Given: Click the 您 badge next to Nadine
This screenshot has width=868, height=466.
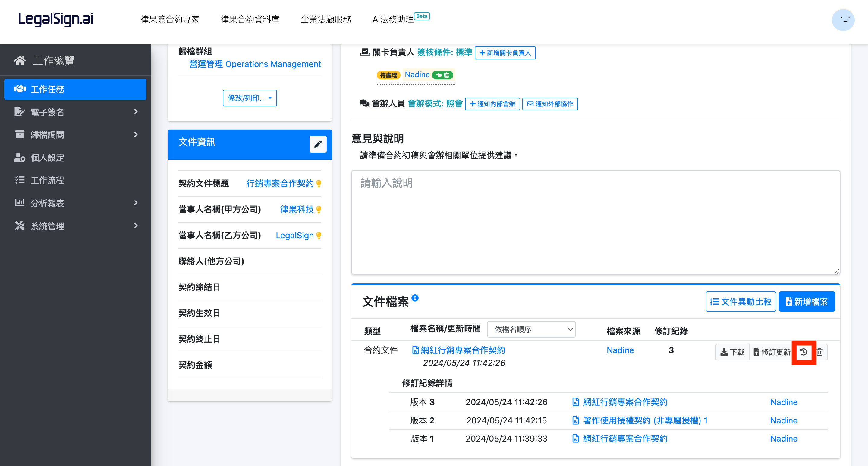Looking at the screenshot, I should pos(442,75).
